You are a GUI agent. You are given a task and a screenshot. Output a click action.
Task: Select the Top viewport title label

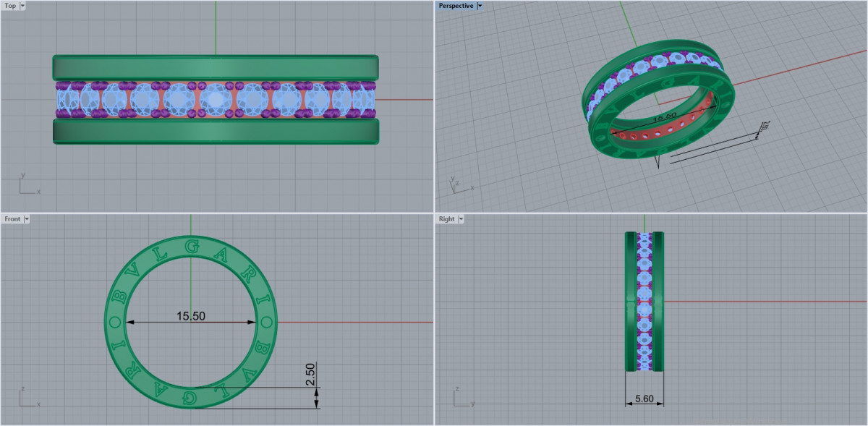coord(11,6)
